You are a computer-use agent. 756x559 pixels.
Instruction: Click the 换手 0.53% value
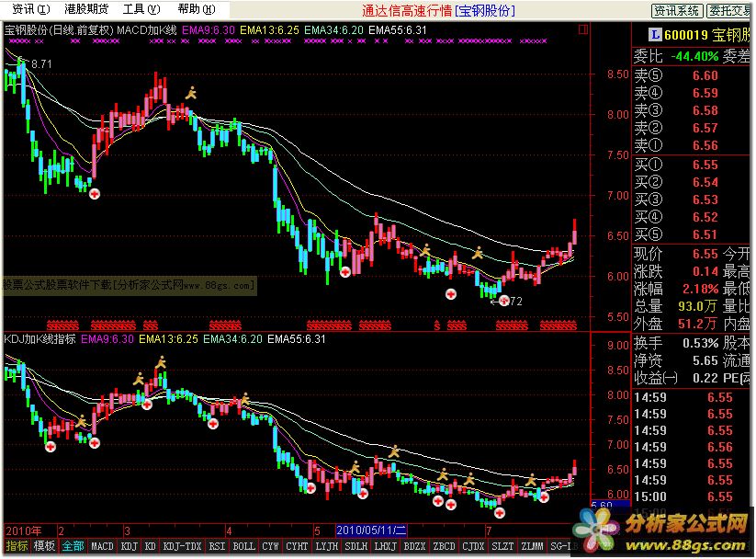tap(700, 343)
